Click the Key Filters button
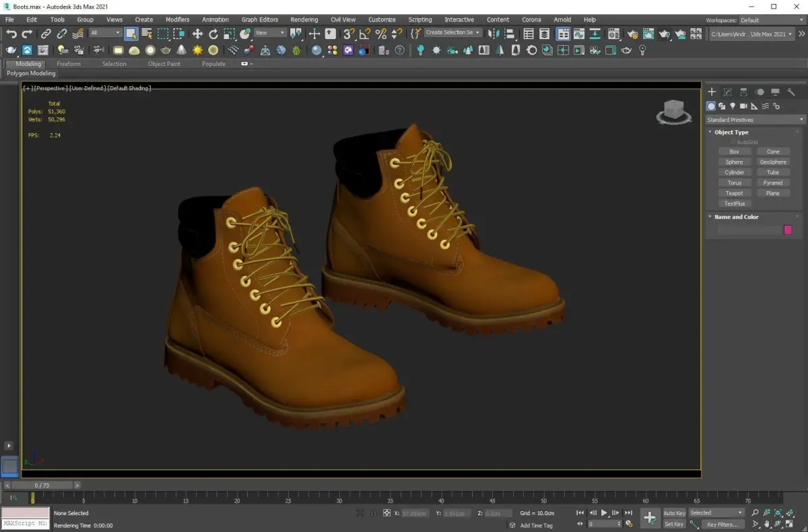 (x=722, y=524)
